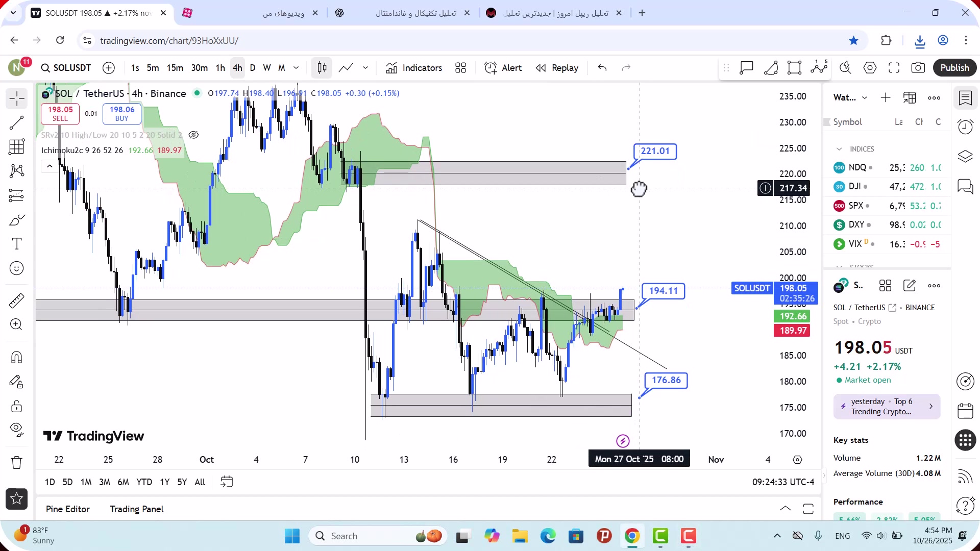The width and height of the screenshot is (980, 551).
Task: Open the watchlist name dropdown
Action: tap(850, 97)
